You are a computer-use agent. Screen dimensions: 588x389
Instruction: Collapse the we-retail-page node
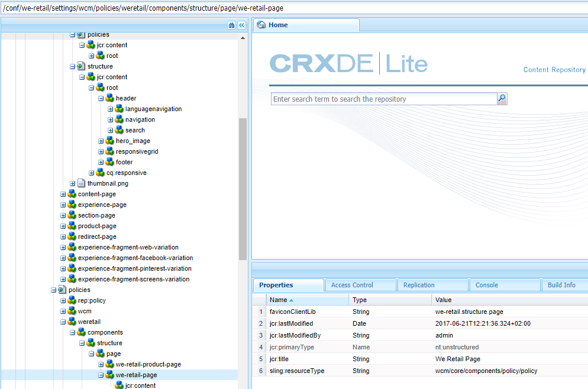point(101,375)
